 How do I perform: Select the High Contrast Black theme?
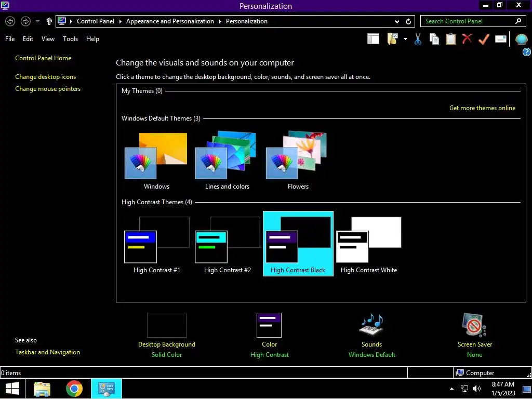[298, 244]
